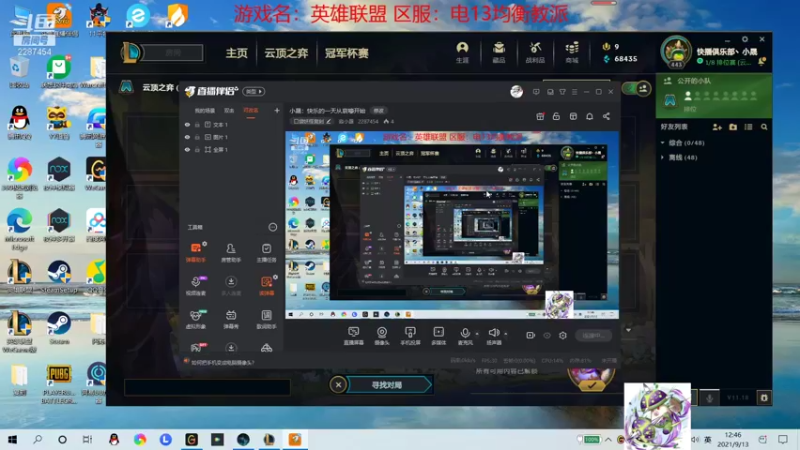Screen dimensions: 800x450
Task: Switch to the 云顶之弈 tab
Action: coord(286,53)
